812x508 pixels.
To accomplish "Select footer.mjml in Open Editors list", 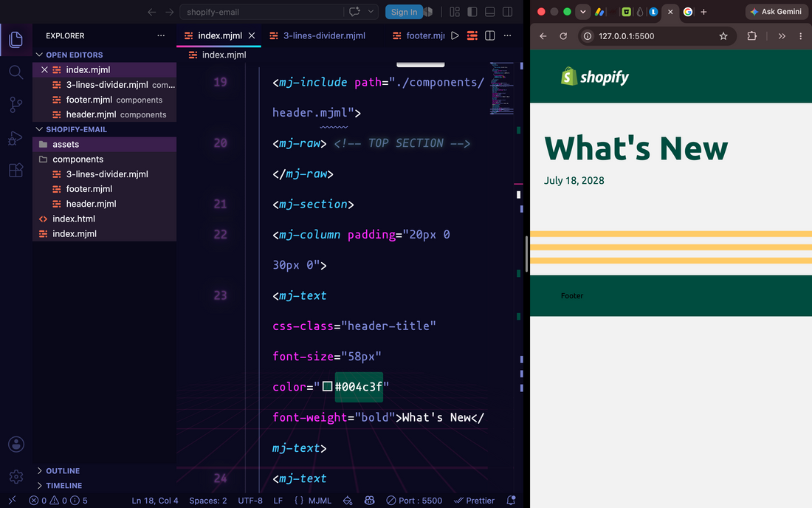I will click(x=104, y=100).
